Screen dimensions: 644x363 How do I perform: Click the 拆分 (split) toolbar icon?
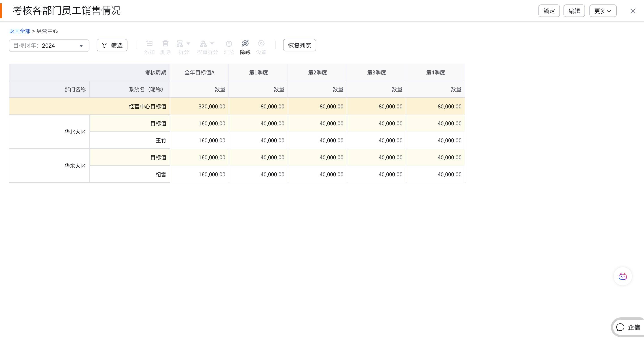click(180, 44)
